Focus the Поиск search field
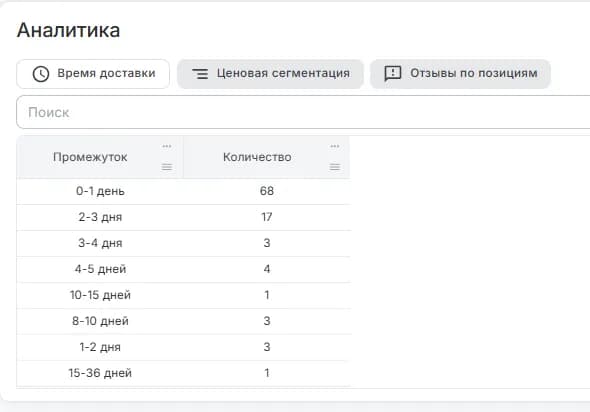Screen dimensions: 590x412 [x=303, y=112]
